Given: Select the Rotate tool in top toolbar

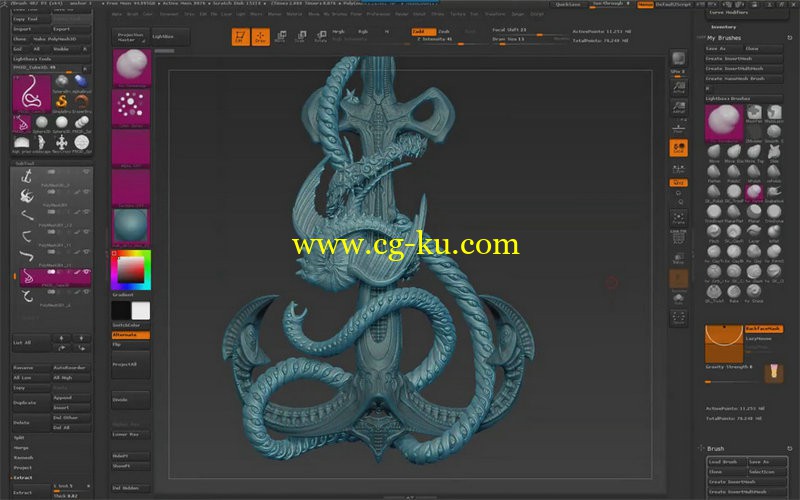Looking at the screenshot, I should (x=320, y=36).
